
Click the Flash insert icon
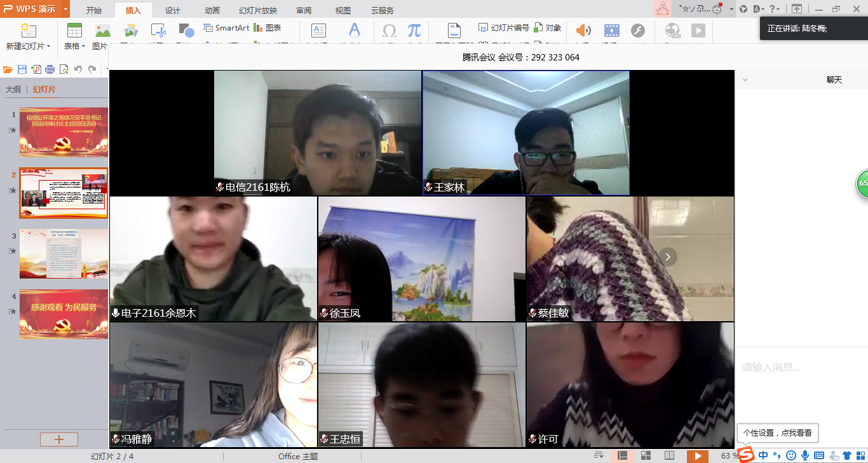[x=637, y=31]
